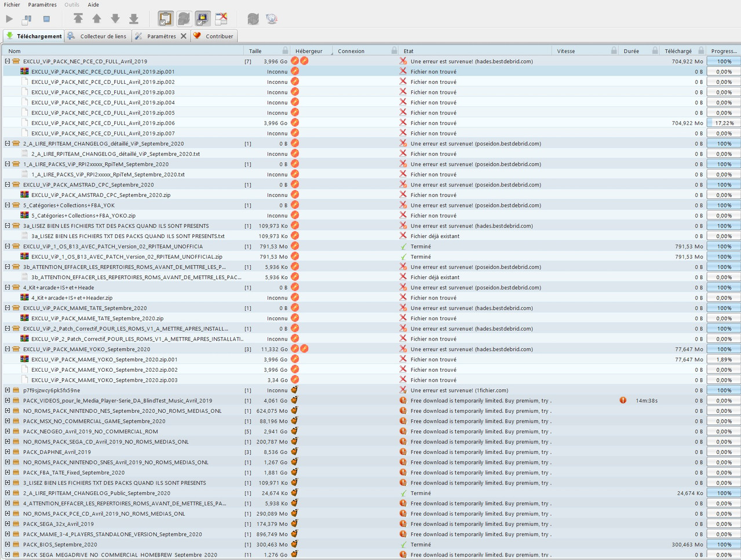Move selection to top of list
Image resolution: width=741 pixels, height=560 pixels.
click(78, 19)
